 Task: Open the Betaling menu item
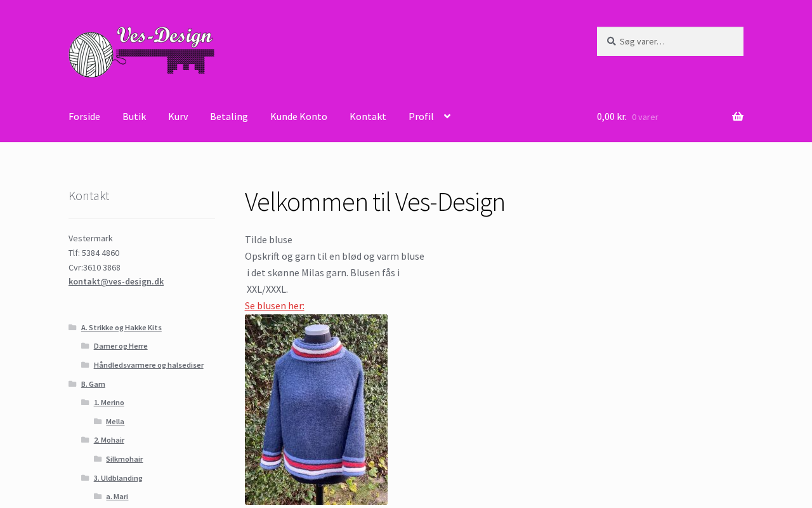[x=229, y=116]
